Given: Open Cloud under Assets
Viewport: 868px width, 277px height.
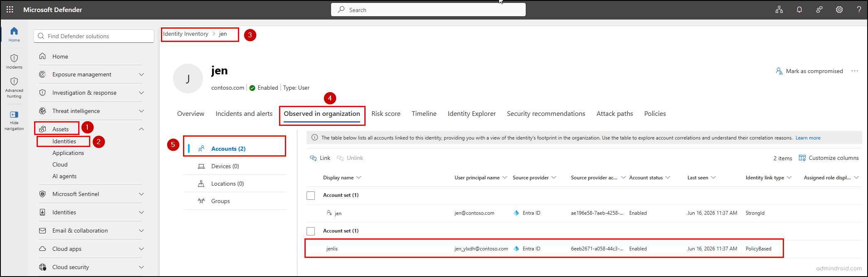Looking at the screenshot, I should coord(60,164).
